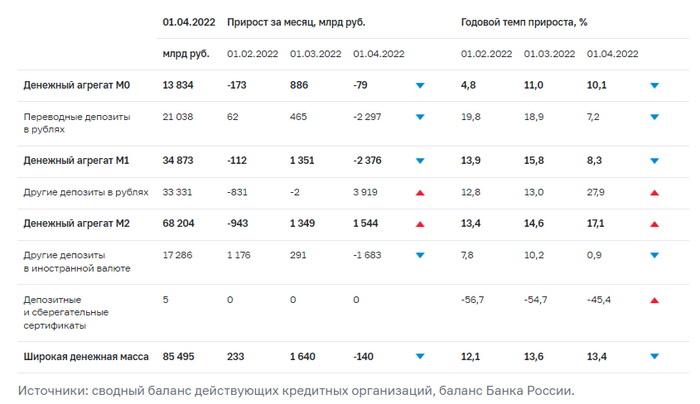Click the red up arrow beside monthly value 3 919
This screenshot has height=404, width=700.
[x=420, y=193]
